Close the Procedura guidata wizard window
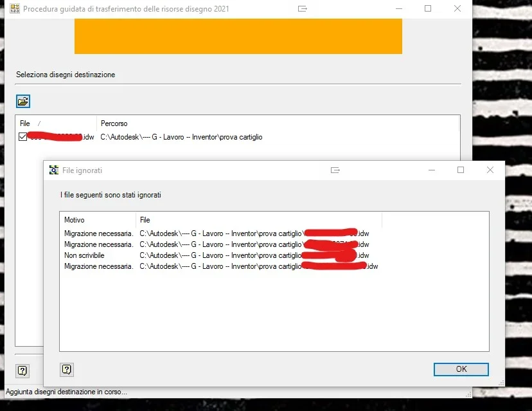532x411 pixels. click(457, 8)
